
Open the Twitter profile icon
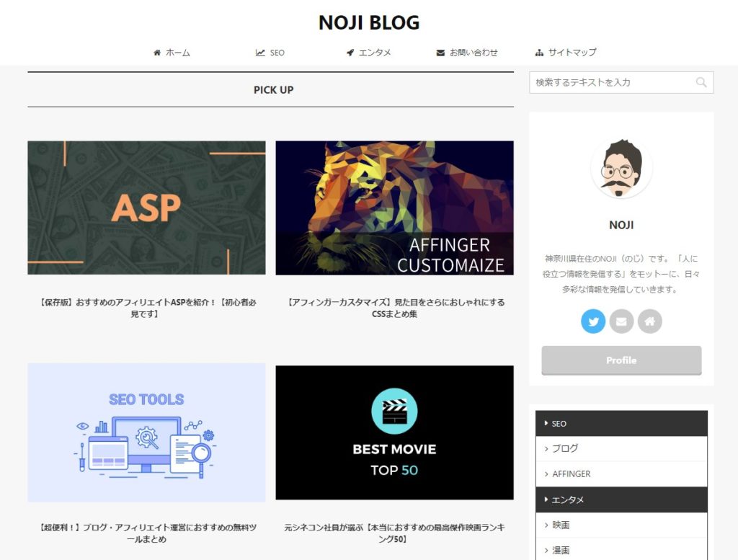click(x=593, y=321)
